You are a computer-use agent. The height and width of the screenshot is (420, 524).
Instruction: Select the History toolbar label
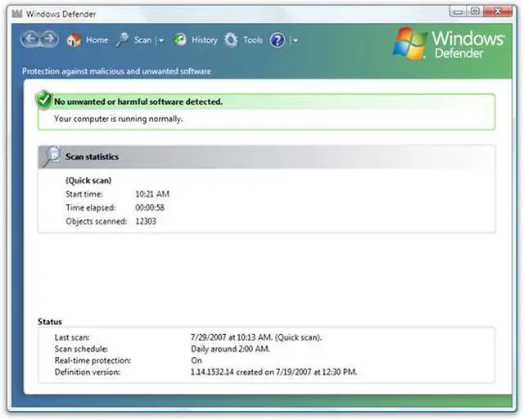click(x=205, y=40)
